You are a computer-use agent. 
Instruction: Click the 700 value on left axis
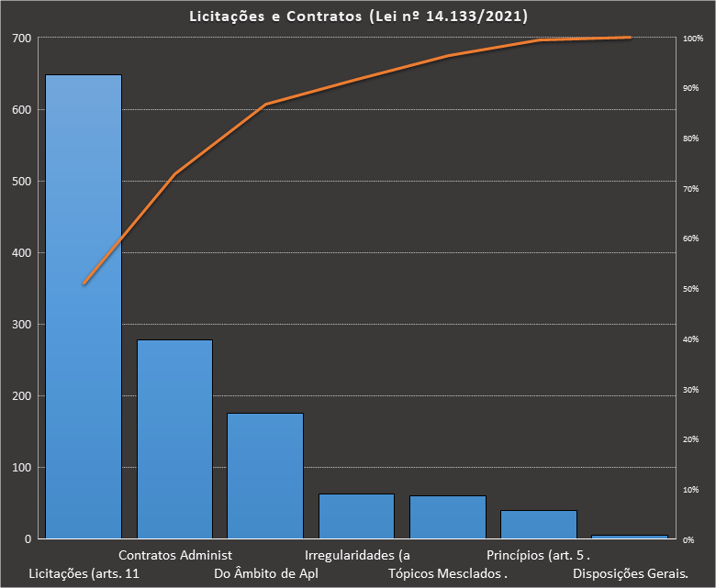pos(21,39)
